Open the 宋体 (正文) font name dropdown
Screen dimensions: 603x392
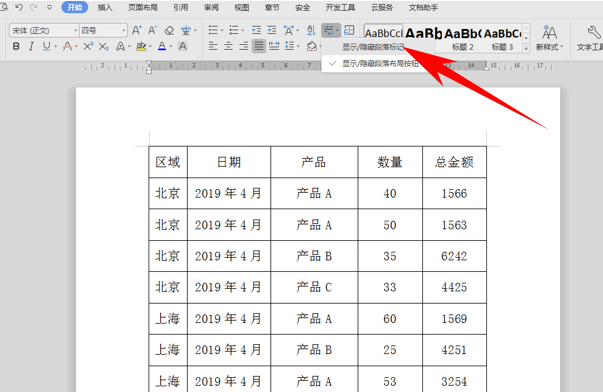[43, 30]
